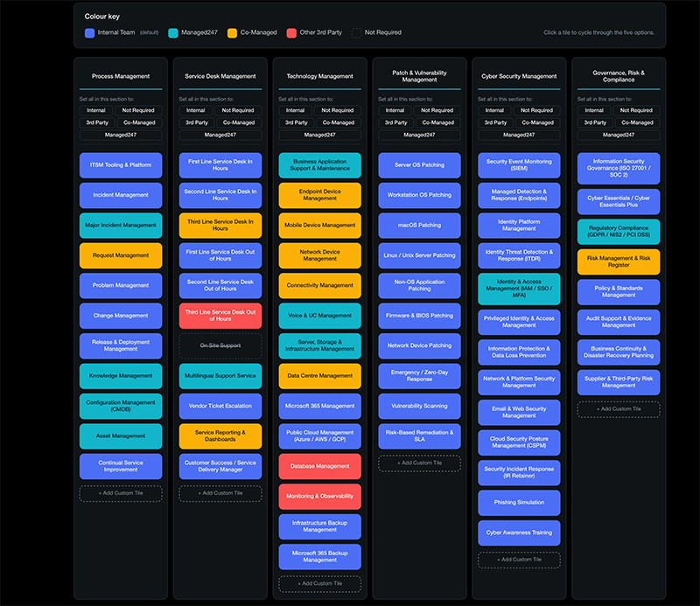This screenshot has height=606, width=700.
Task: Cycle the Third Line Service Desk In Hours tile
Action: (x=220, y=226)
